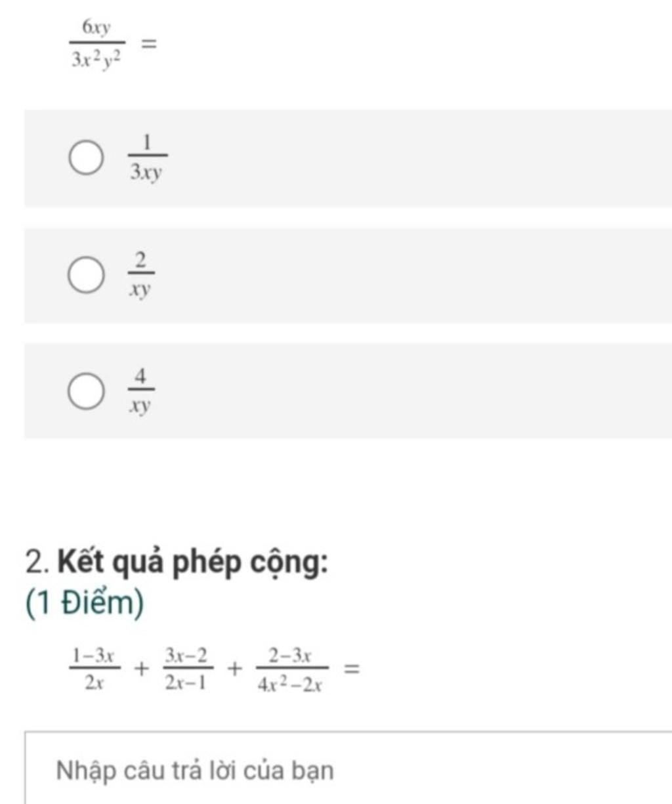
Task: Click the 6xy over 3x²y² expression
Action: pos(97,45)
